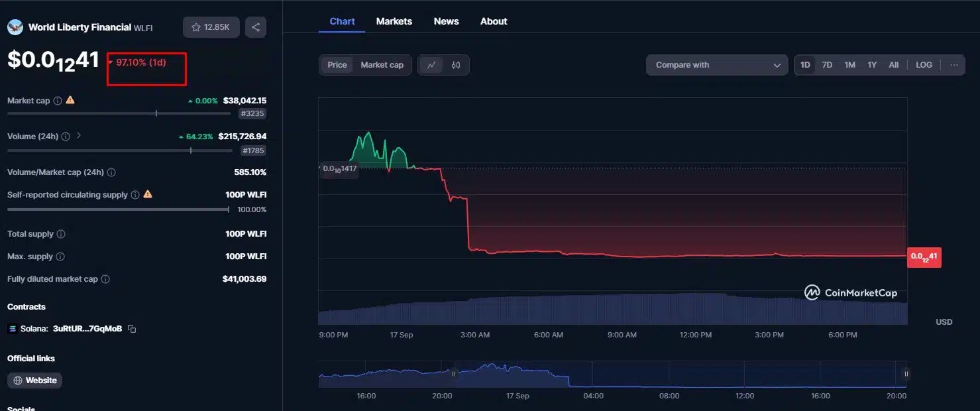Open the Compare with dropdown

717,65
